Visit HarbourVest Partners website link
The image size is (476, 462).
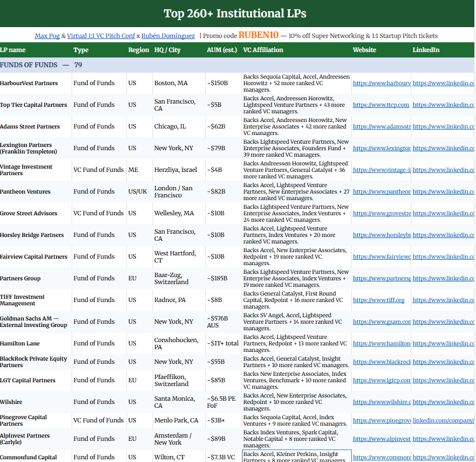point(382,83)
